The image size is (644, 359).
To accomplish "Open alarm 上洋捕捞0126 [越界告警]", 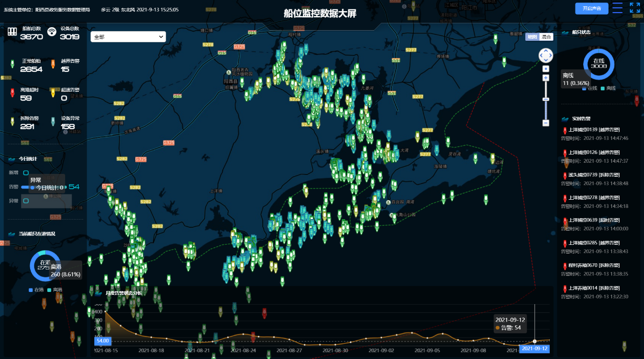I will coord(594,153).
